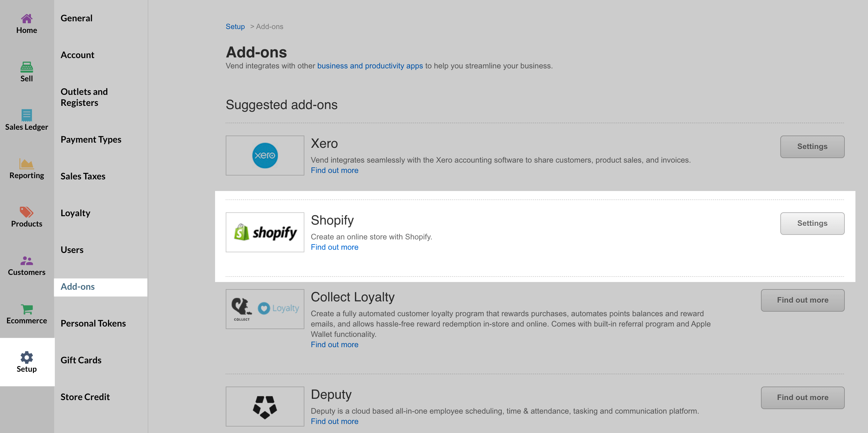
Task: Select the Customers people icon
Action: pos(27,261)
